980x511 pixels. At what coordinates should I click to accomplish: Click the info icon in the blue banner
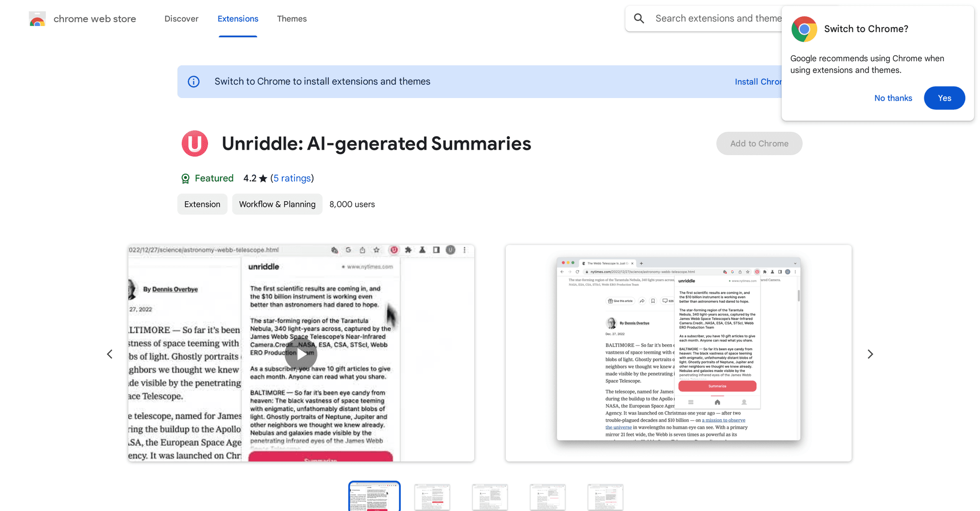pyautogui.click(x=193, y=82)
